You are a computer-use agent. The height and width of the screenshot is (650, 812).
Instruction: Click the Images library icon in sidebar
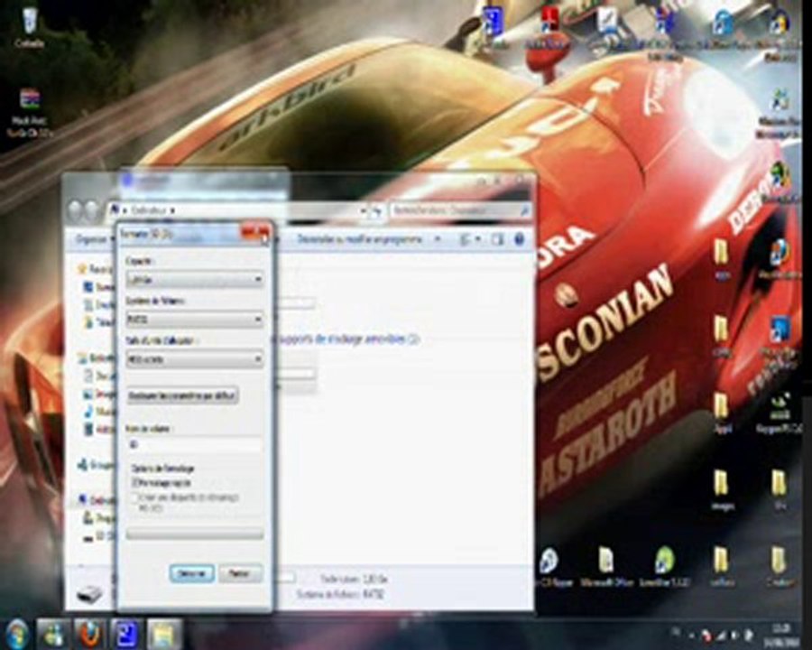tap(88, 394)
